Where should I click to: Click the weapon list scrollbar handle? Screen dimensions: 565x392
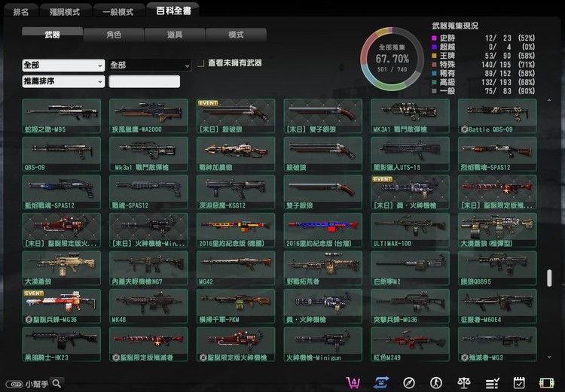coord(549,278)
